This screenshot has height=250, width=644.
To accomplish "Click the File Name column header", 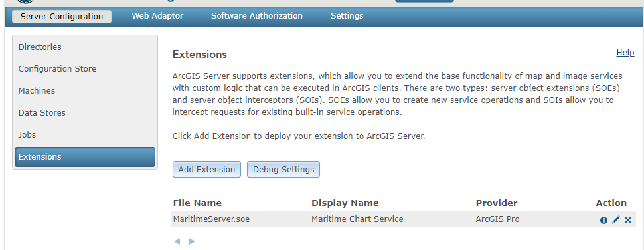I will click(197, 203).
